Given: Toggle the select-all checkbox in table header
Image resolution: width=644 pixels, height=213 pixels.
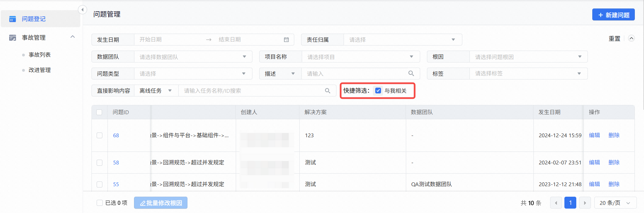Looking at the screenshot, I should [99, 112].
